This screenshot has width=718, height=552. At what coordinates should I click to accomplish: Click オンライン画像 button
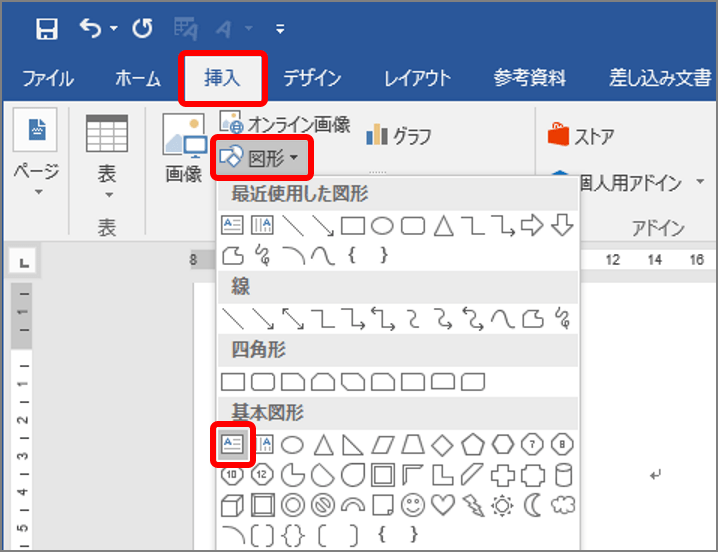click(285, 123)
